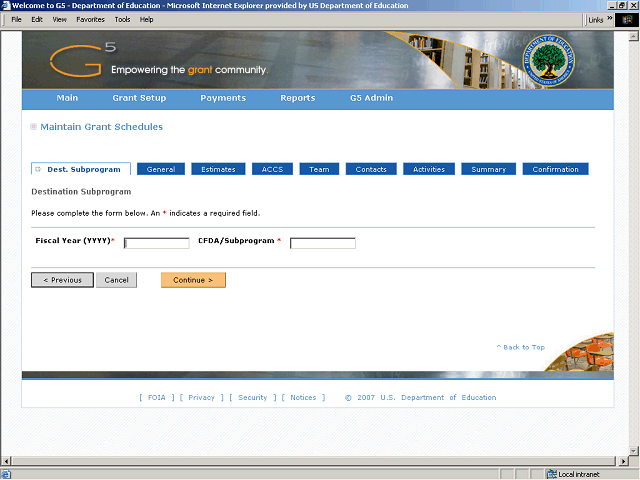Screen dimensions: 640x480
Task: Open the View menu
Action: point(59,19)
